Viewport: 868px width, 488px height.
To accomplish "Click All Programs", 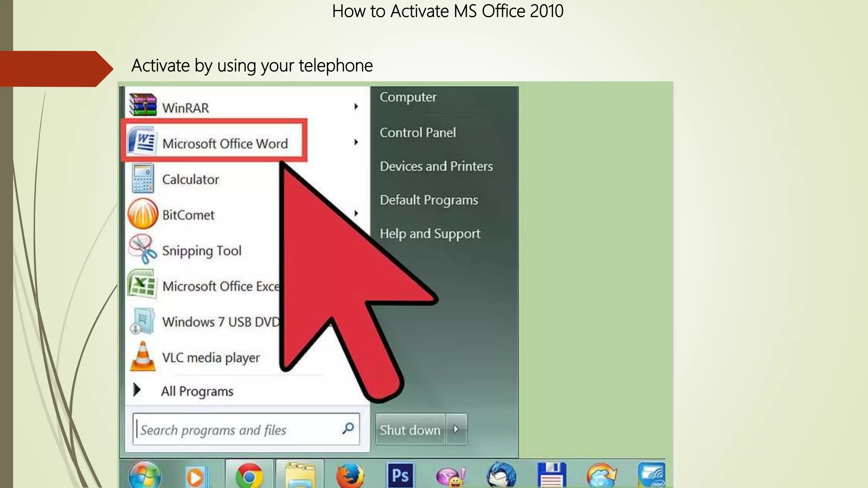I will pyautogui.click(x=197, y=391).
